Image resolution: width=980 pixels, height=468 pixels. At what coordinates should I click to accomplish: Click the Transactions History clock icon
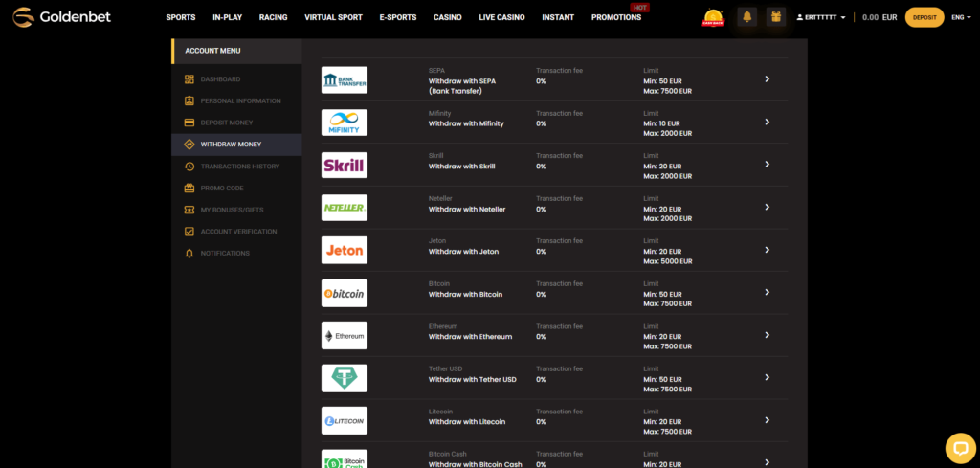tap(189, 167)
